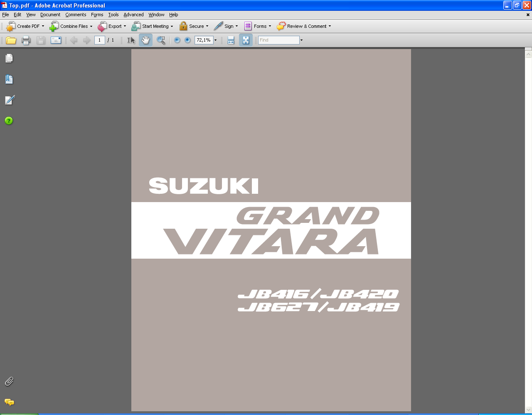Expand the Review & Comment dropdown arrow
The height and width of the screenshot is (415, 532).
pos(330,26)
